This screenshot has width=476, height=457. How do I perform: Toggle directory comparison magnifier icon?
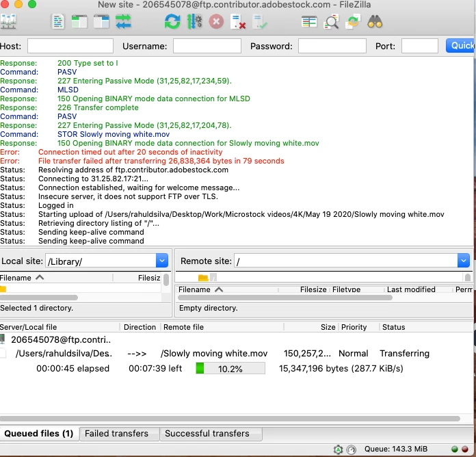click(331, 22)
